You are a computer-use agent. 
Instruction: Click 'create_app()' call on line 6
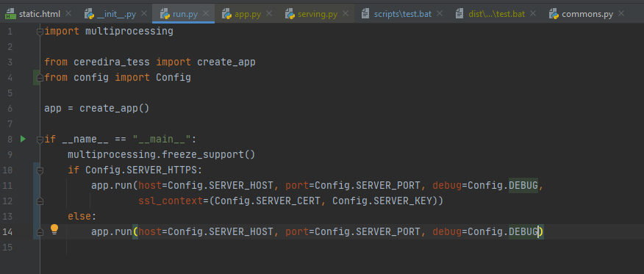pos(114,109)
